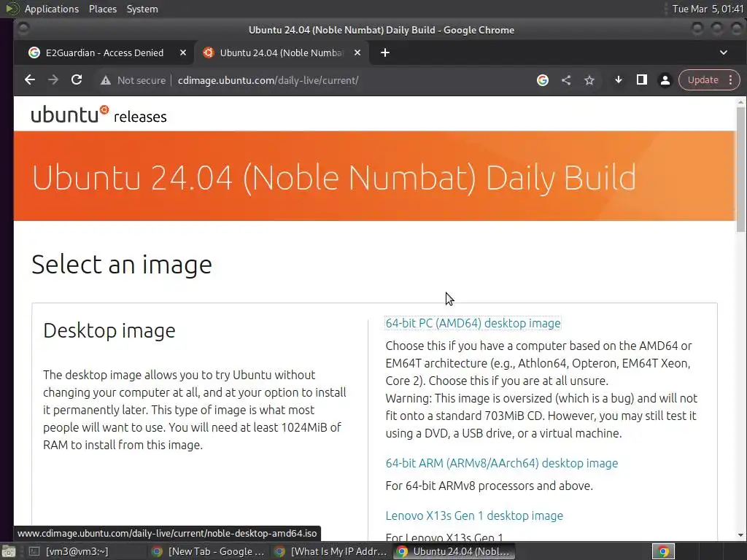Click the menu icon left of Applications
The width and height of the screenshot is (747, 560).
(x=12, y=9)
